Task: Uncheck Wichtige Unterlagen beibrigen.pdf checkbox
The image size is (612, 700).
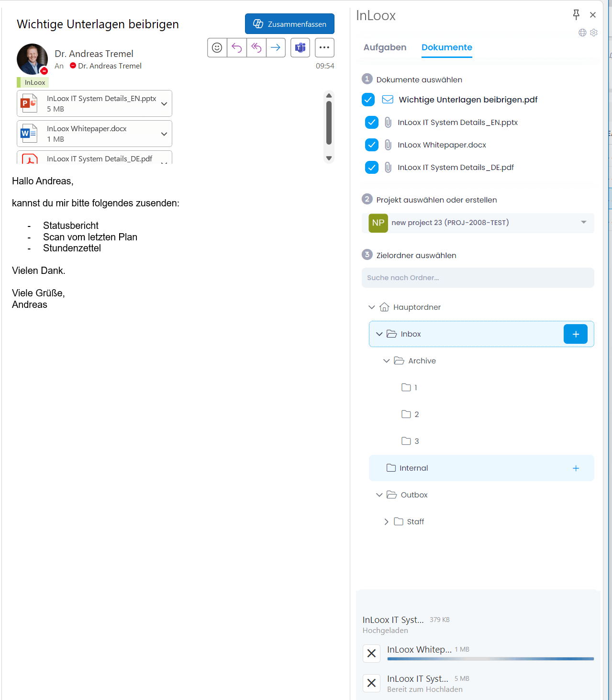Action: (x=368, y=100)
